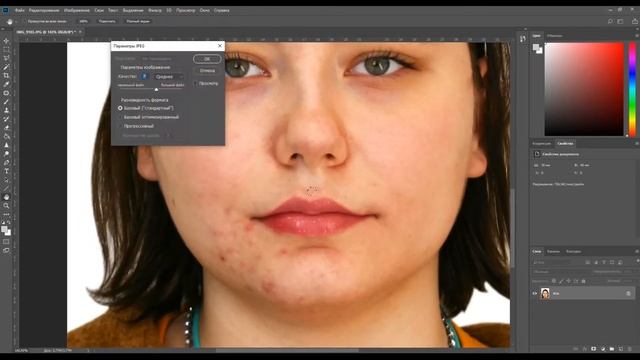This screenshot has height=360, width=640.
Task: Select the Type tool
Action: click(x=6, y=171)
